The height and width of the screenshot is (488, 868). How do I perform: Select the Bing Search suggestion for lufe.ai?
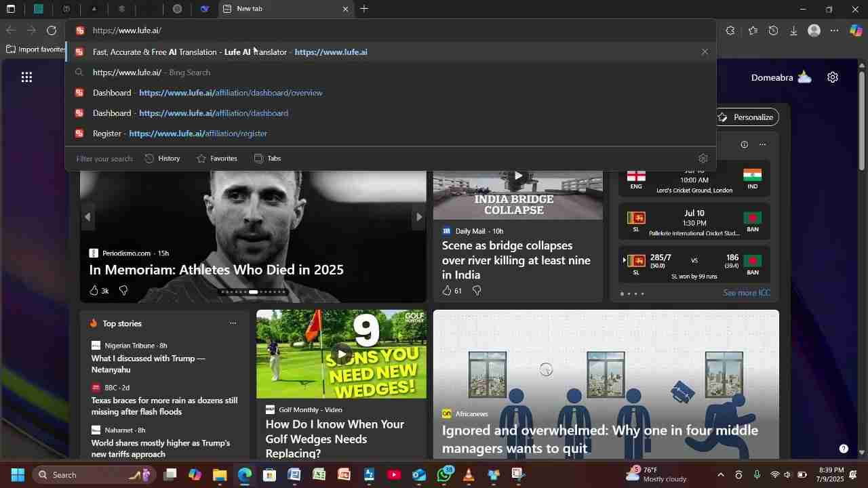click(390, 73)
